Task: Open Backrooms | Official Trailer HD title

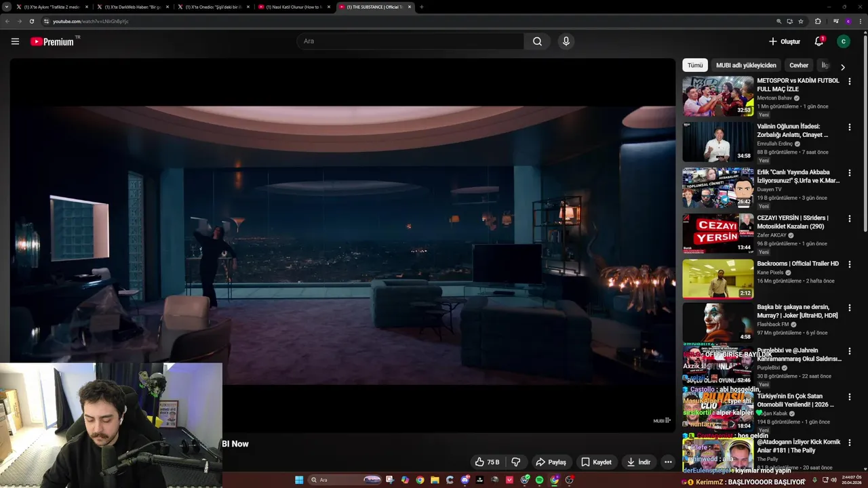Action: click(797, 264)
